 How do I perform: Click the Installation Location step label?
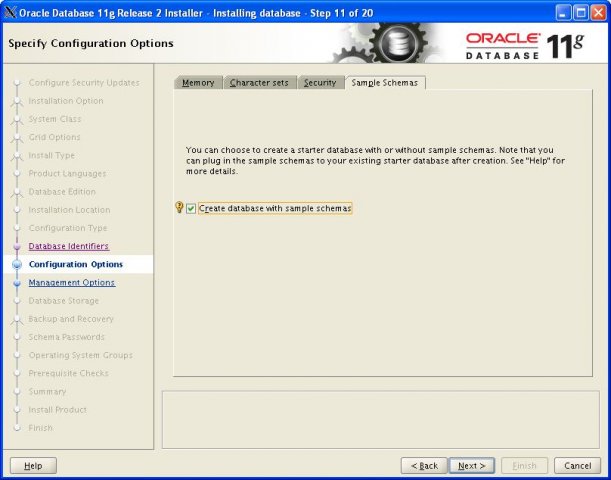coord(69,210)
